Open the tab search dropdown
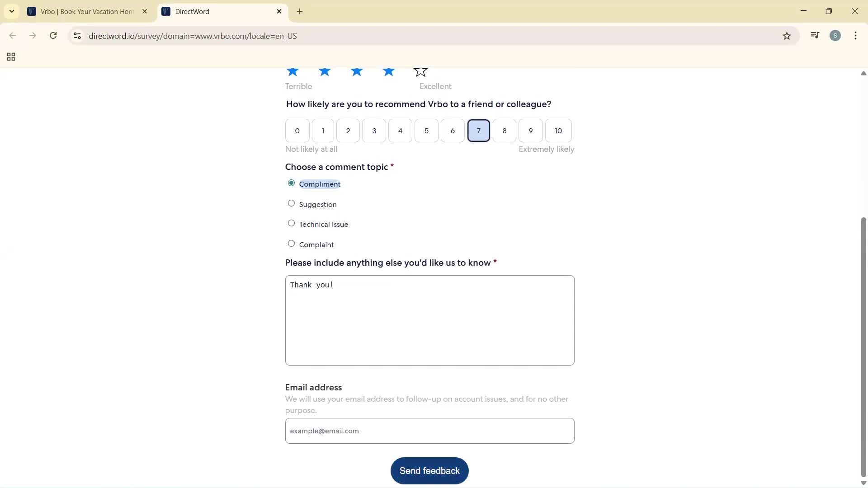868x488 pixels. point(11,11)
